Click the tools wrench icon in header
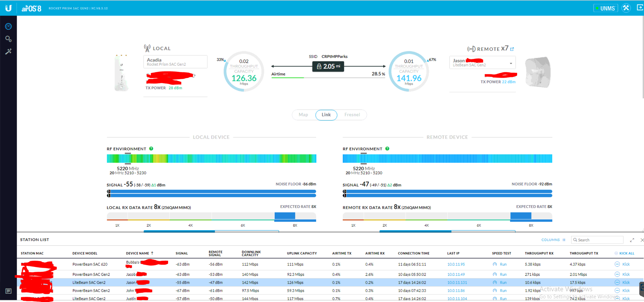644x302 pixels. pyautogui.click(x=626, y=8)
